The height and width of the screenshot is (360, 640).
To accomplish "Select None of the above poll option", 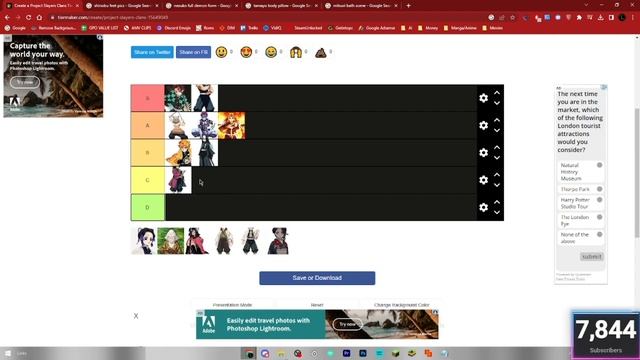I will tap(580, 238).
